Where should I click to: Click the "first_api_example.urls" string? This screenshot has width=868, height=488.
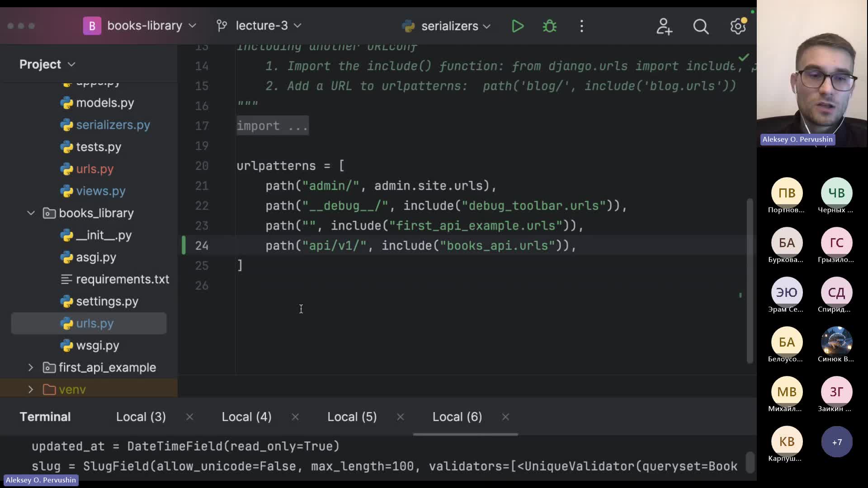tap(476, 226)
